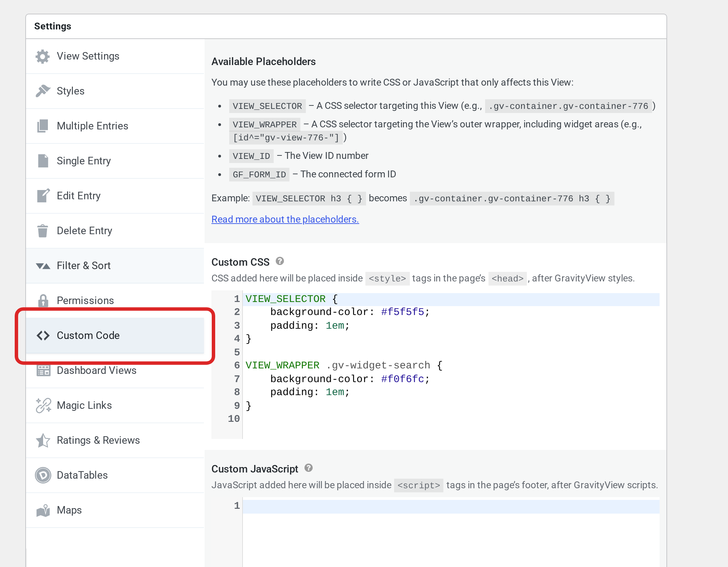Image resolution: width=728 pixels, height=567 pixels.
Task: Click line 1 of the Custom JavaScript editor
Action: (451, 506)
